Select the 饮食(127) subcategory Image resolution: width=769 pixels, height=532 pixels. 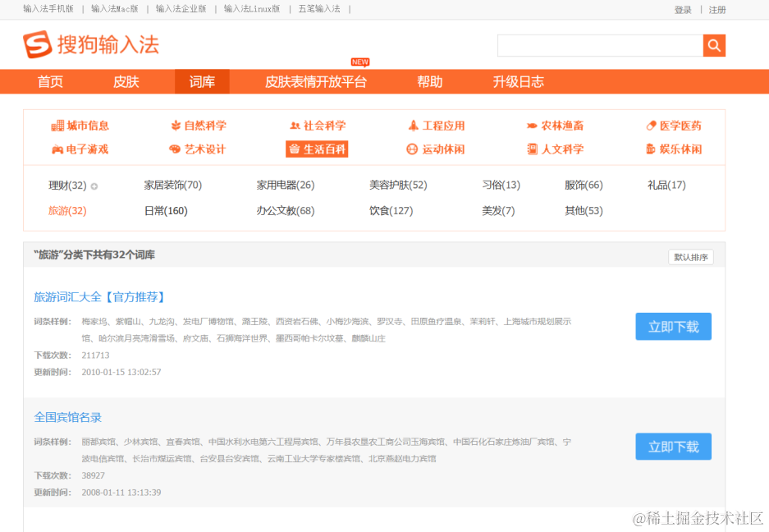[x=391, y=210]
